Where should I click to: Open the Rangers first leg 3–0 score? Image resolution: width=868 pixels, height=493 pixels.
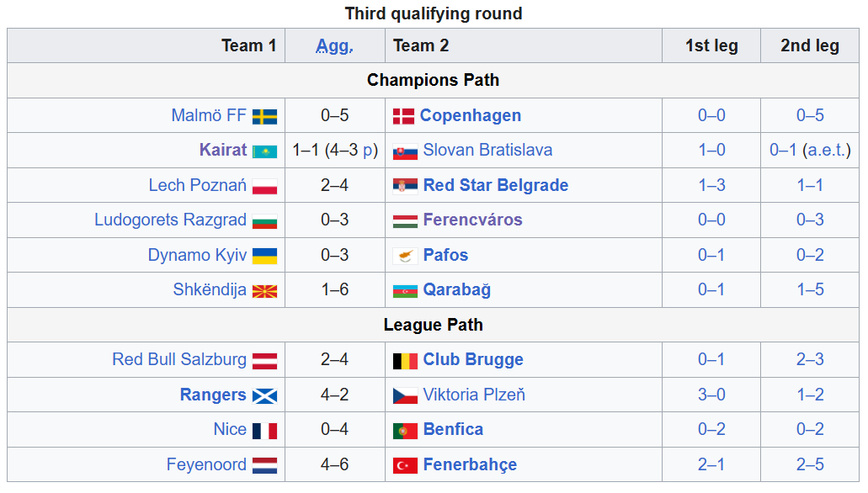coord(711,395)
